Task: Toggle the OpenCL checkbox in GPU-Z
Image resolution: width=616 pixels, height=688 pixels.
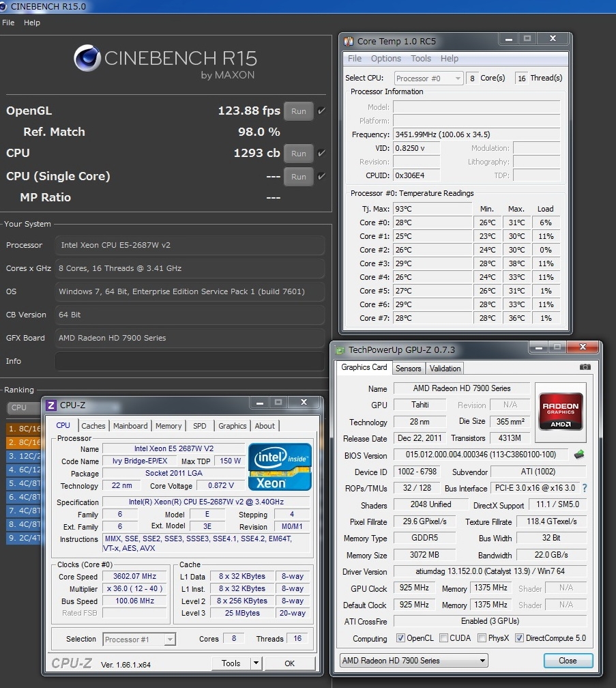Action: tap(400, 638)
